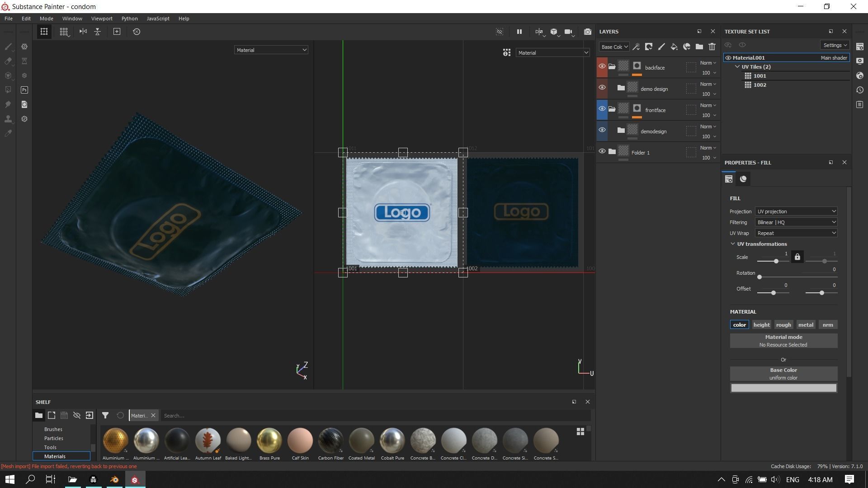Select the Eraser tool
The height and width of the screenshot is (488, 868).
tap(8, 61)
